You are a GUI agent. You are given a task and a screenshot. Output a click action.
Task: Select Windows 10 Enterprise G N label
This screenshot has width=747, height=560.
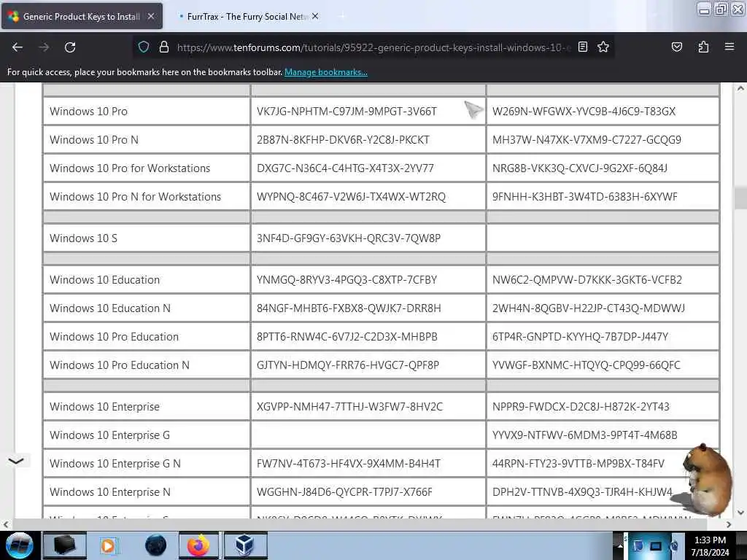(115, 463)
